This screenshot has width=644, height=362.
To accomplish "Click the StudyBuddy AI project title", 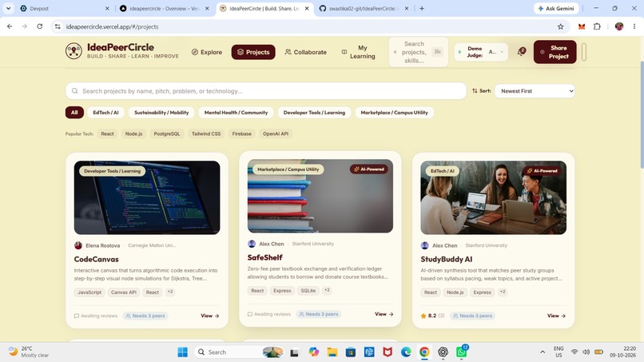I will tap(447, 259).
